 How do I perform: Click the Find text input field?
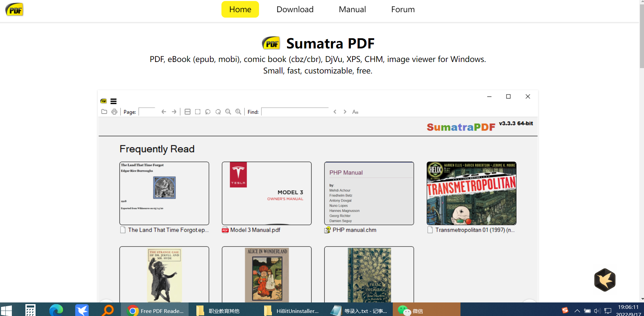295,112
